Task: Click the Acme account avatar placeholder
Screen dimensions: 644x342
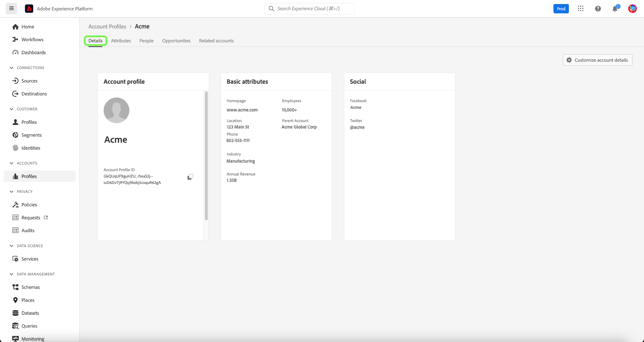Action: coord(116,110)
